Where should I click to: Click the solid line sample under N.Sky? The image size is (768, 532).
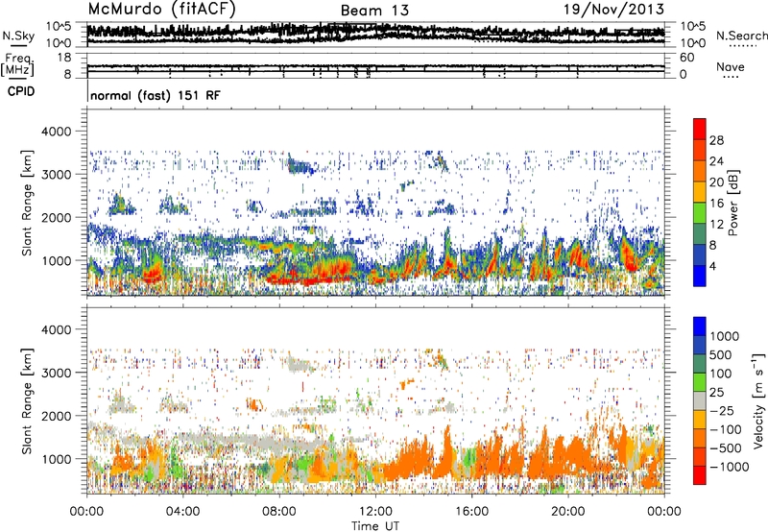18,45
